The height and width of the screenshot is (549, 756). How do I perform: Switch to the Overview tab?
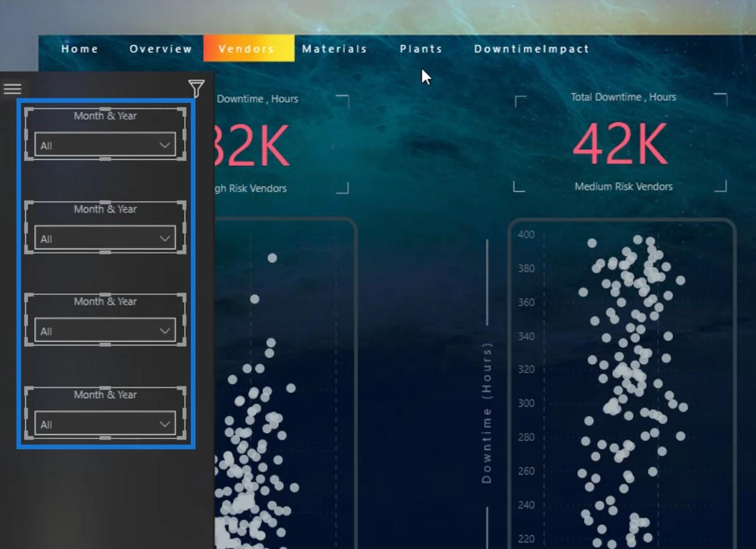click(161, 49)
